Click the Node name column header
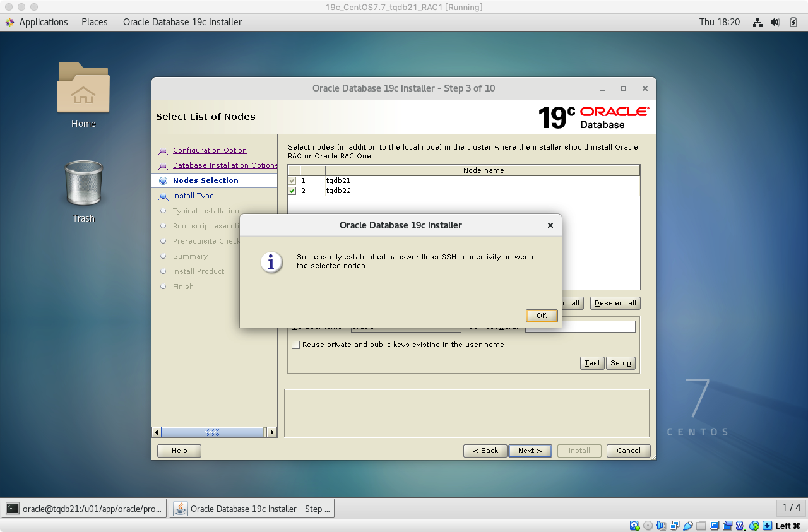 point(483,170)
